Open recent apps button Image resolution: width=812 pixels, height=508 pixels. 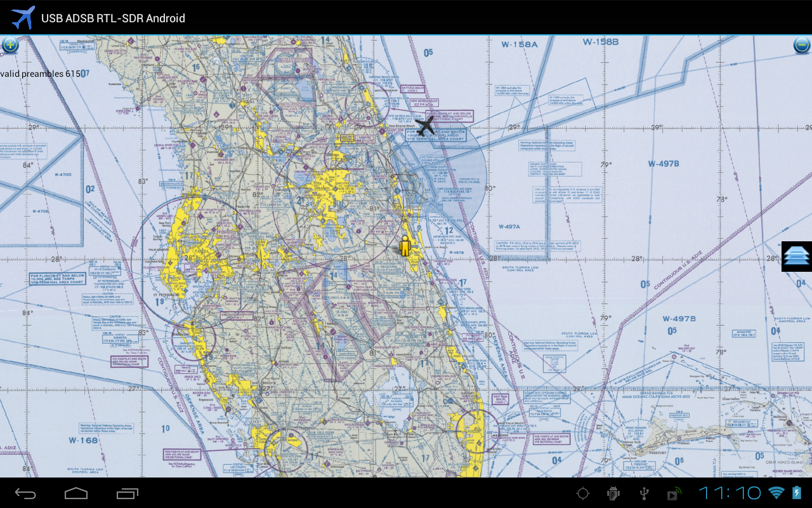[x=128, y=493]
